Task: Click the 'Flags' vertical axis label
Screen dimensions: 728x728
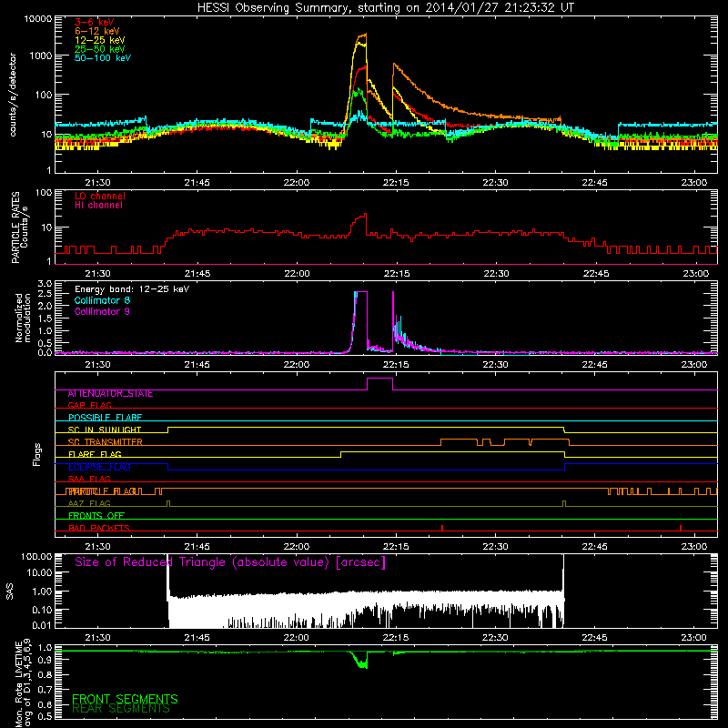Action: click(x=37, y=454)
